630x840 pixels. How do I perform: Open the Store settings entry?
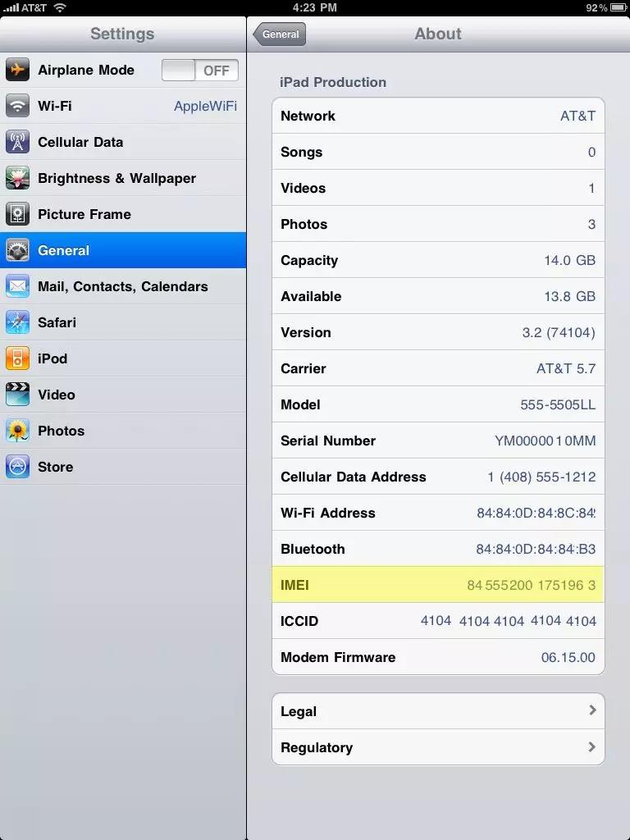(x=123, y=467)
